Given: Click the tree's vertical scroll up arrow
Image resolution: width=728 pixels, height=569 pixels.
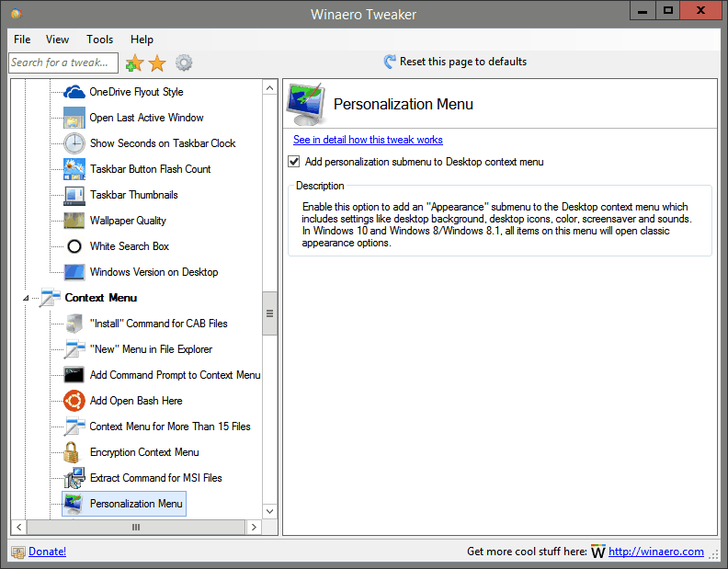Looking at the screenshot, I should [x=269, y=88].
